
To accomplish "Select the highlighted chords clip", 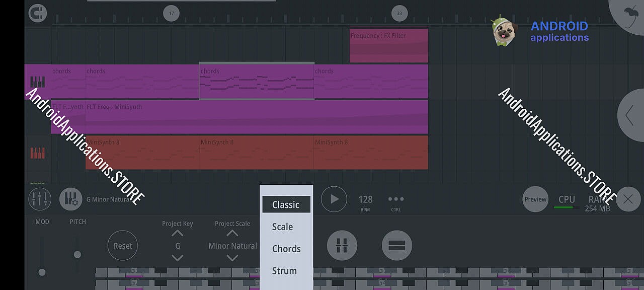I will pos(257,81).
